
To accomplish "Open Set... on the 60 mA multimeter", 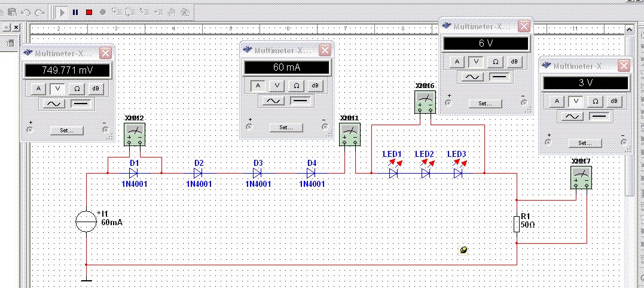I will click(x=286, y=127).
